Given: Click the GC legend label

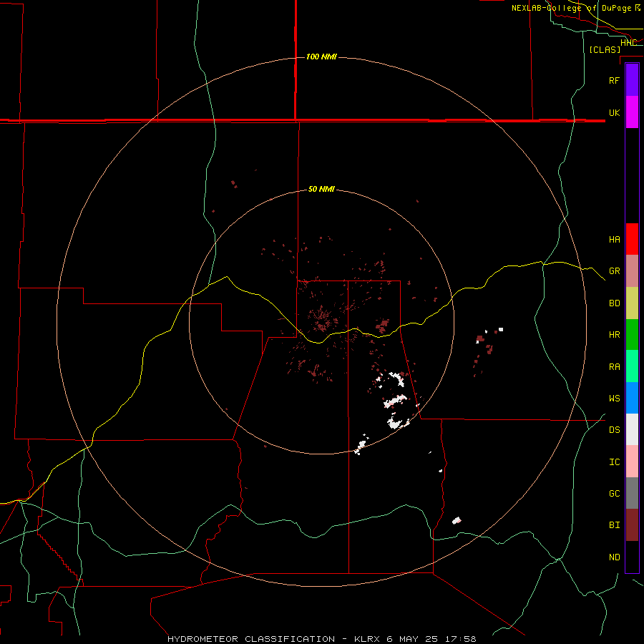Looking at the screenshot, I should click(x=614, y=494).
